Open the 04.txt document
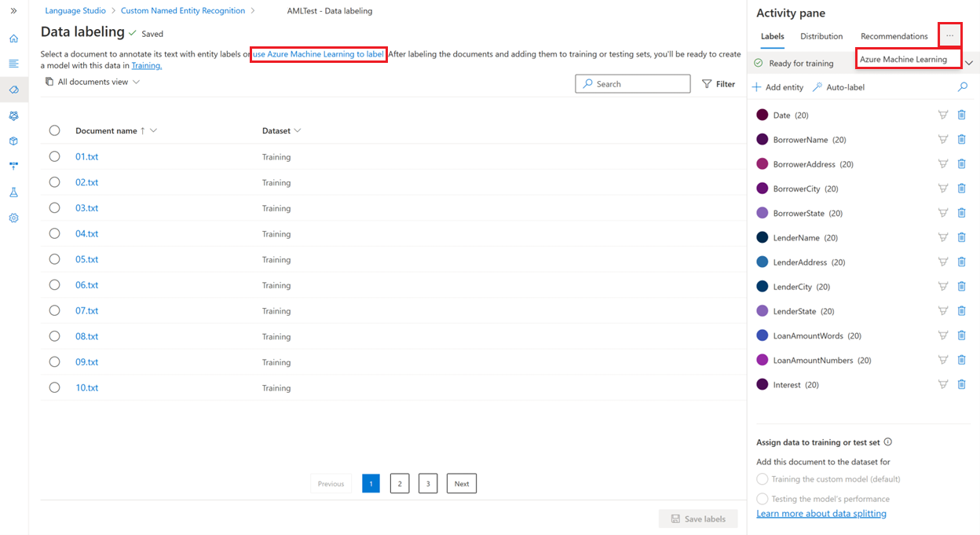The image size is (980, 535). tap(86, 233)
